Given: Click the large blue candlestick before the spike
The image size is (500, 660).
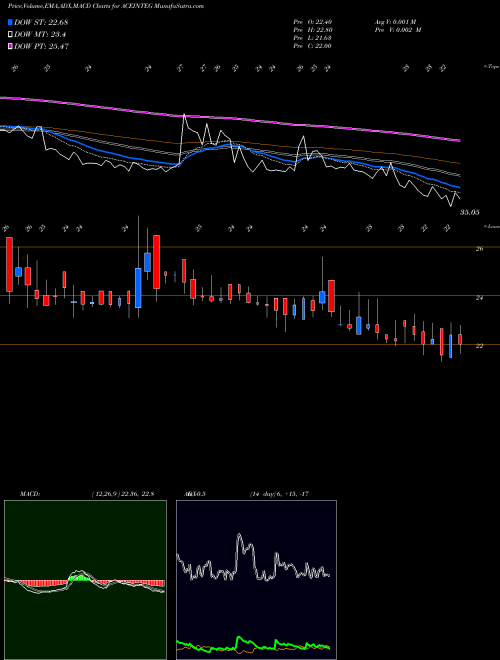Looking at the screenshot, I should pos(138,288).
